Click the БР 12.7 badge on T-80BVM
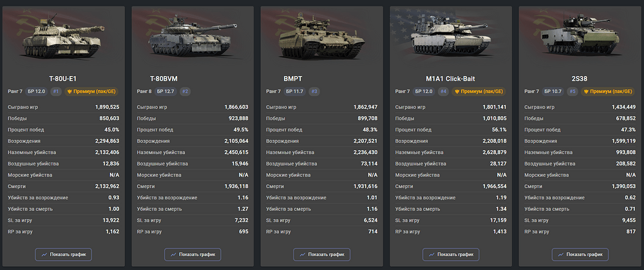Image resolution: width=644 pixels, height=270 pixels. (x=166, y=92)
